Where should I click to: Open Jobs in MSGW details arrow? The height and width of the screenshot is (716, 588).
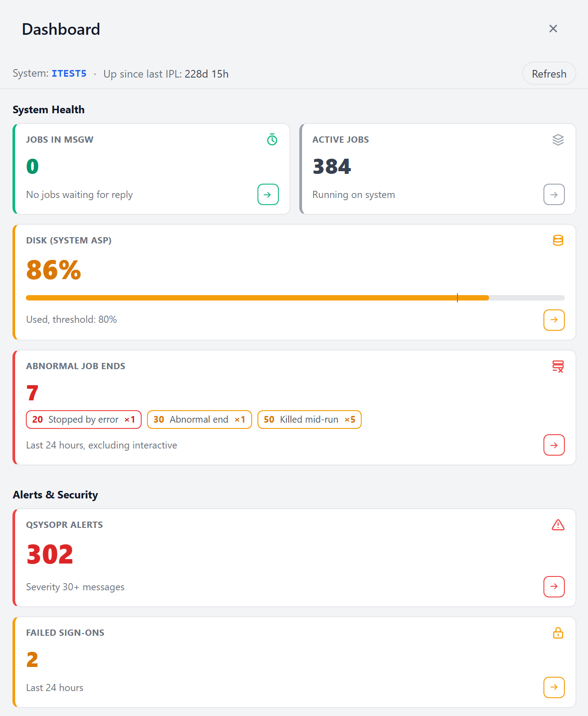[x=268, y=194]
